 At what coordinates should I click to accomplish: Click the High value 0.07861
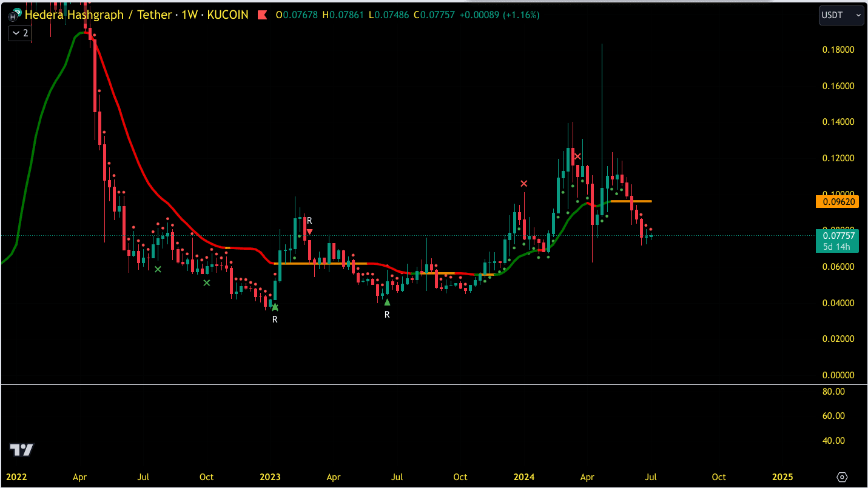point(347,15)
